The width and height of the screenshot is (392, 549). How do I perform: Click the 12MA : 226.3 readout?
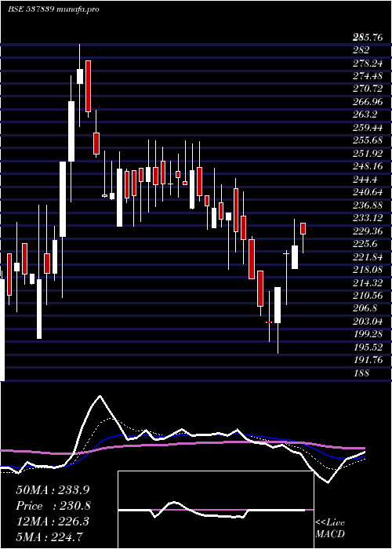(53, 522)
